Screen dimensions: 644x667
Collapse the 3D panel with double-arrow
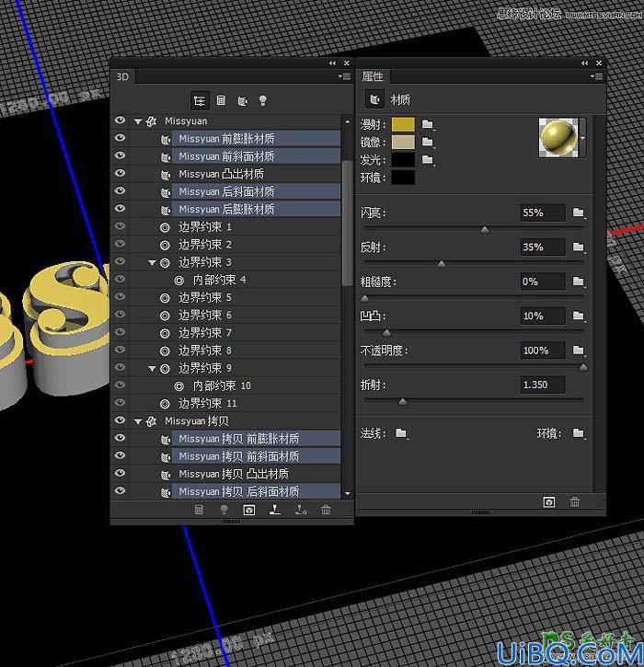pyautogui.click(x=332, y=63)
